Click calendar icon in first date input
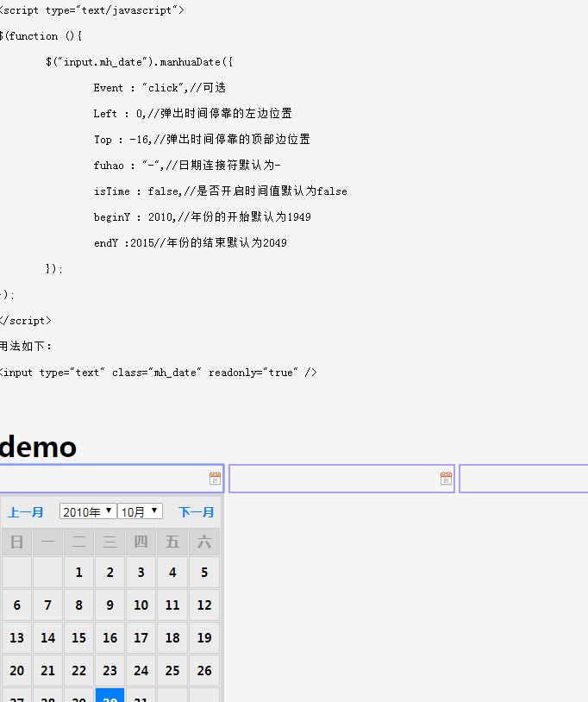 click(x=215, y=478)
